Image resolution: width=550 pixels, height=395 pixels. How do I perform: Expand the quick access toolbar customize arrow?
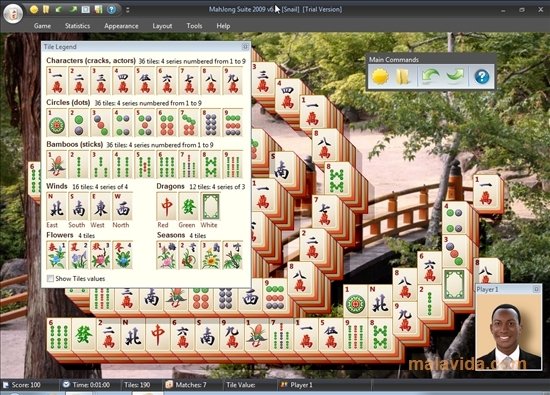(x=128, y=10)
